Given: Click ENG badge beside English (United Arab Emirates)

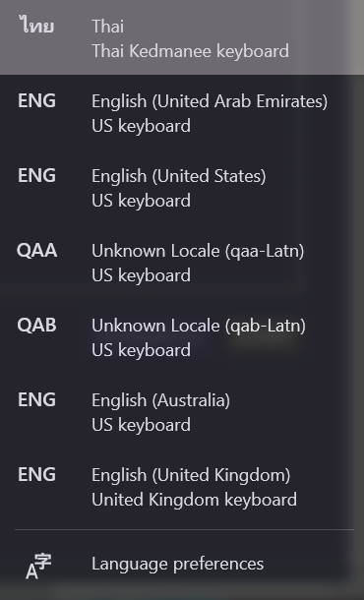Looking at the screenshot, I should [36, 101].
